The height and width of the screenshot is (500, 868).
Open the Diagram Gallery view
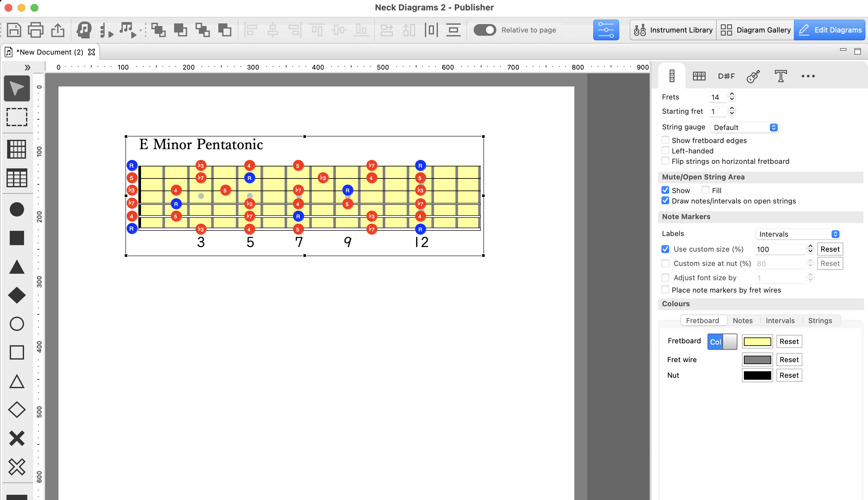click(x=755, y=30)
